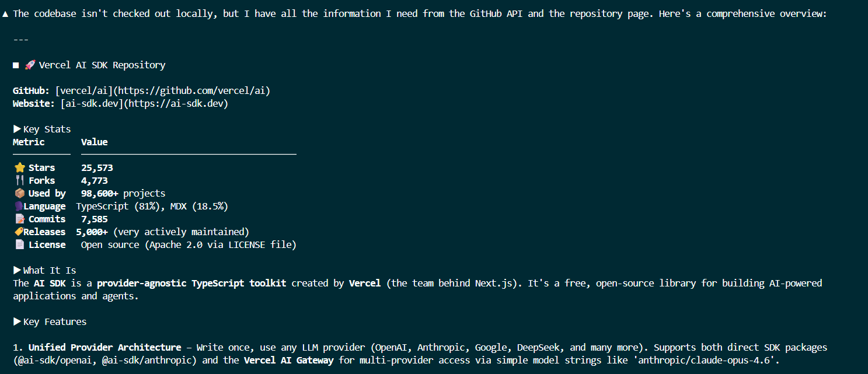Viewport: 868px width, 374px height.
Task: Click the Metric column header
Action: pyautogui.click(x=29, y=142)
